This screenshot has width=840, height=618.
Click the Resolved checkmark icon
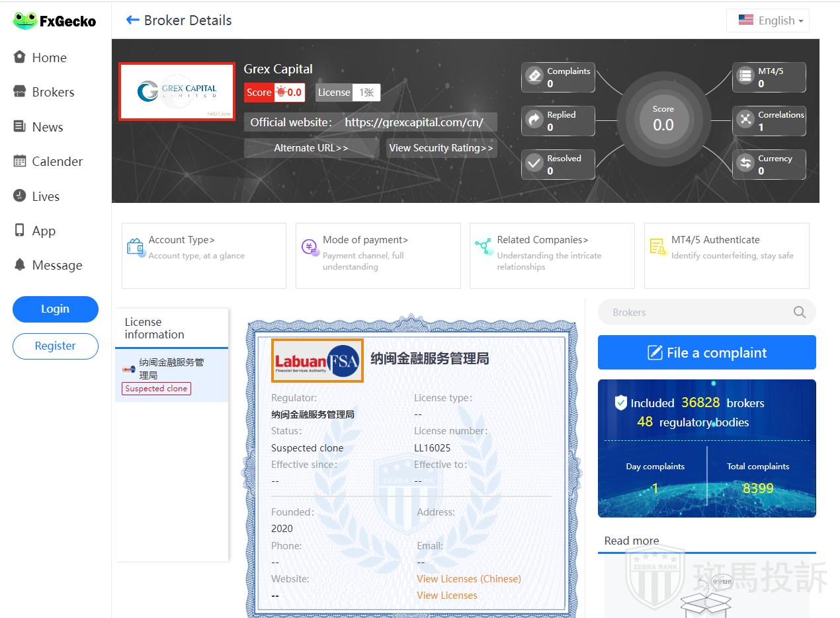(x=534, y=163)
